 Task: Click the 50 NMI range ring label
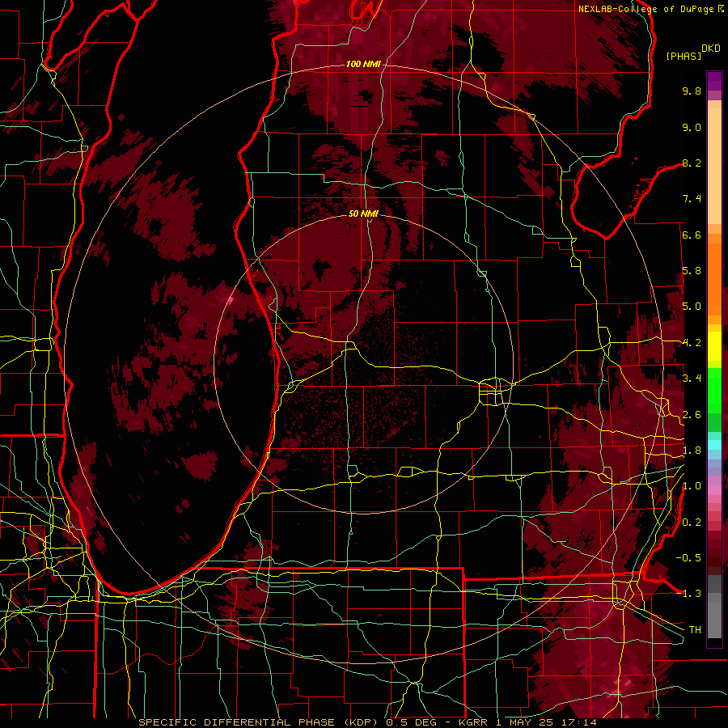coord(363,214)
